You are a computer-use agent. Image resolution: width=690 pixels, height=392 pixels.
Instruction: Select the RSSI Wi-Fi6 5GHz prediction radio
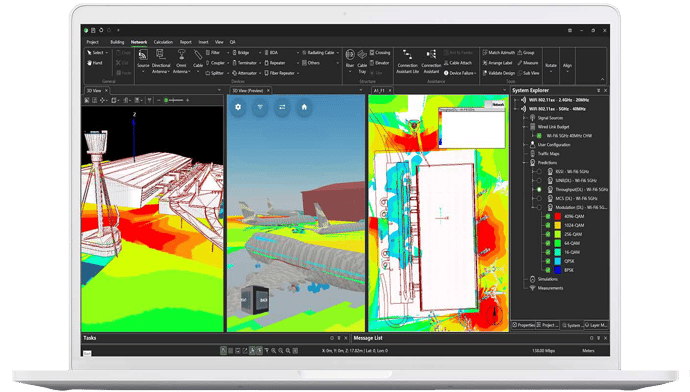[x=539, y=172]
